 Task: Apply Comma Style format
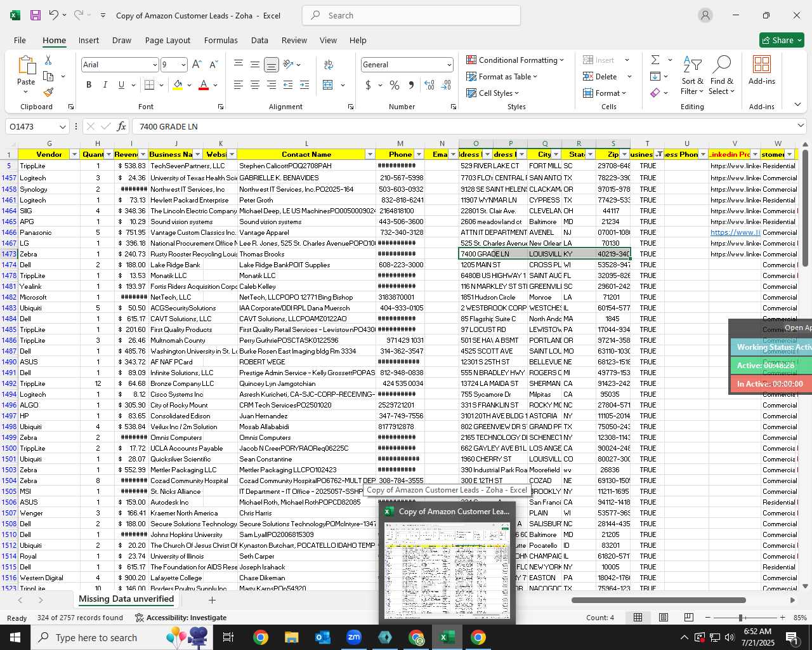point(411,85)
